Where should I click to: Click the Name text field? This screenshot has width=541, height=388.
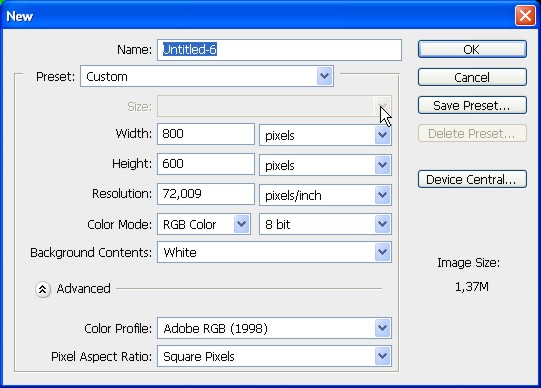point(279,50)
